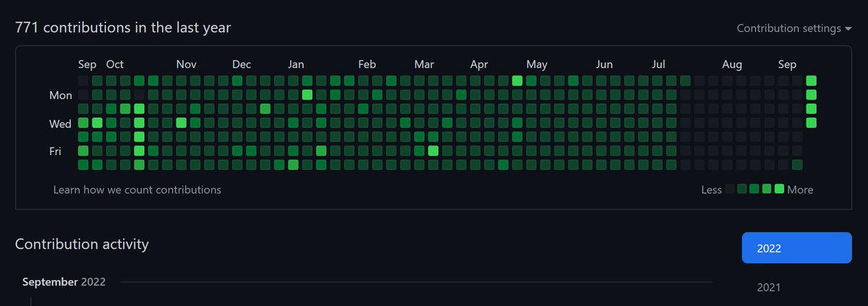Select the Friday cell in the first week column

(83, 150)
